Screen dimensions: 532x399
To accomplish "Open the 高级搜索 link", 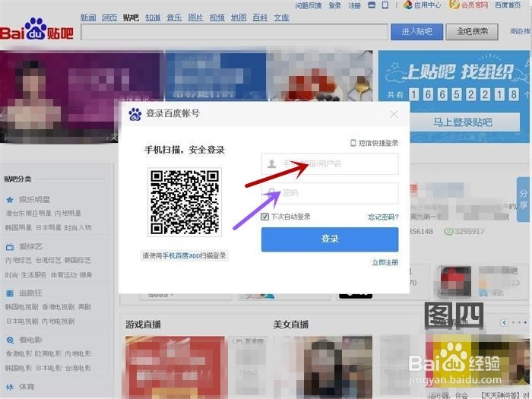I will pyautogui.click(x=521, y=32).
